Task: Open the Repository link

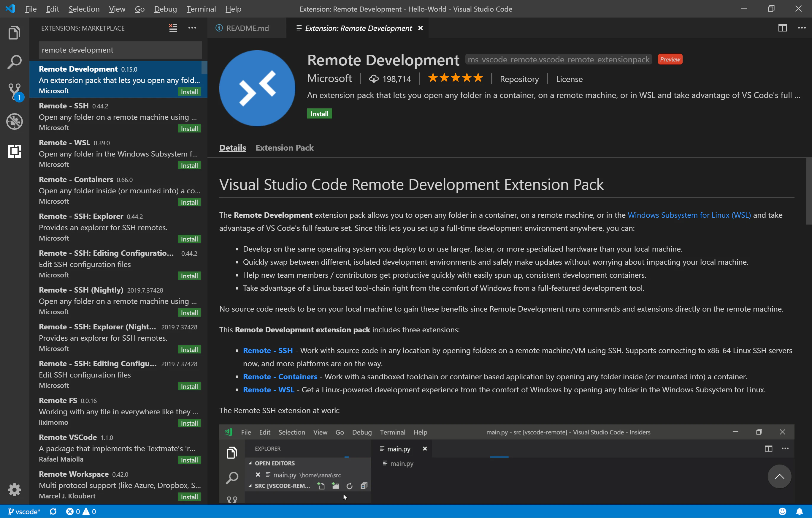Action: [x=519, y=79]
